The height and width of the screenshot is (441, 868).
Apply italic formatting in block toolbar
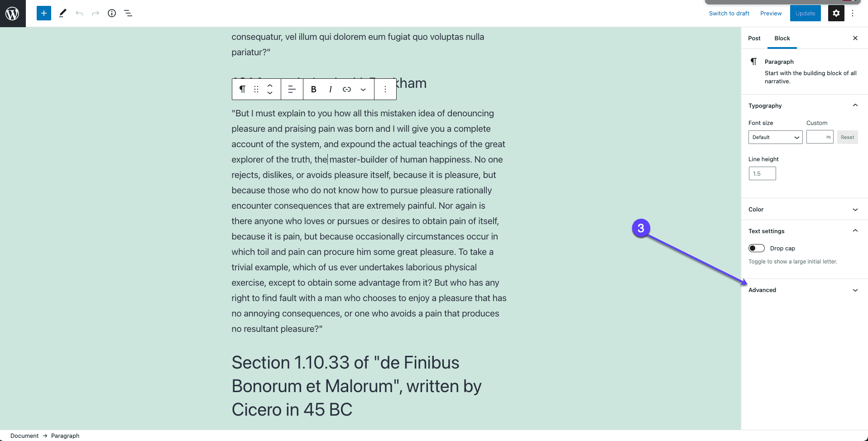pyautogui.click(x=331, y=89)
